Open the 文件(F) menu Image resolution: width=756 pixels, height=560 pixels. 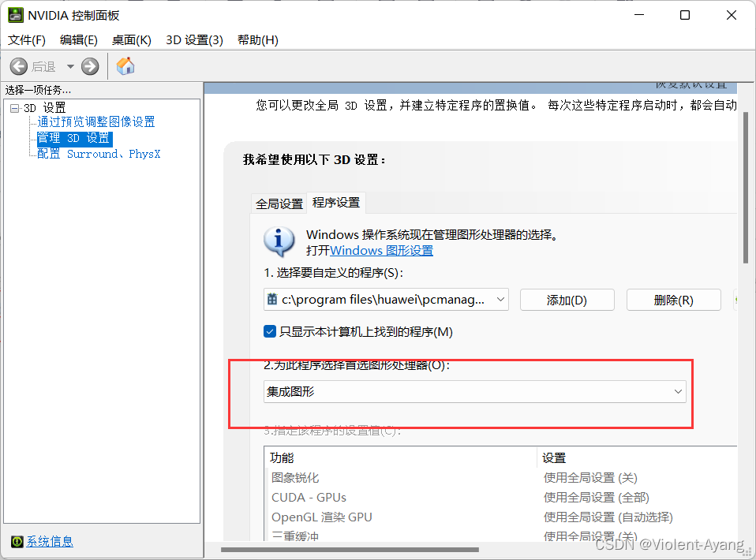[27, 40]
